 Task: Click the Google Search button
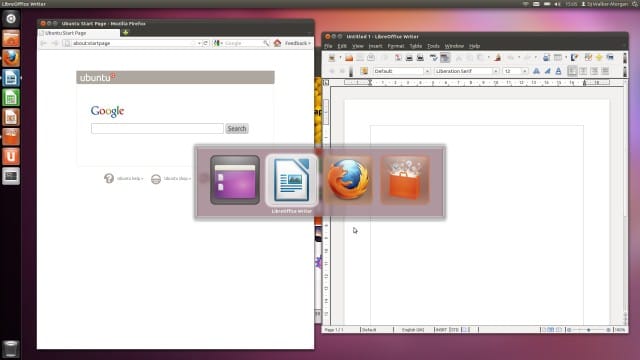[237, 129]
